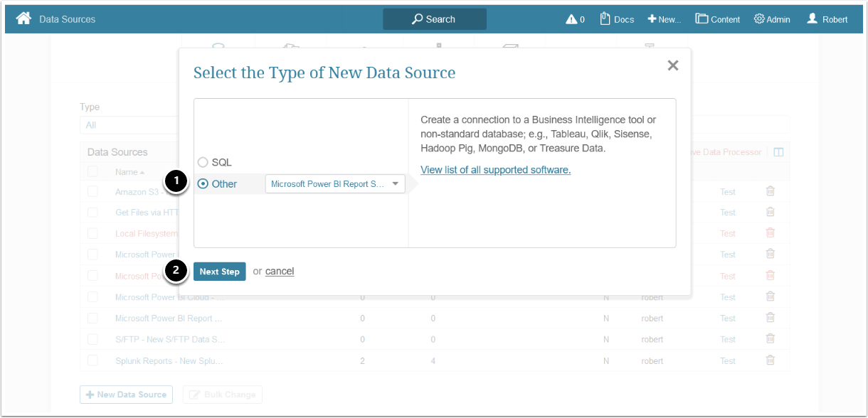Viewport: 868px width, 418px height.
Task: Select the Other radio button
Action: (203, 184)
